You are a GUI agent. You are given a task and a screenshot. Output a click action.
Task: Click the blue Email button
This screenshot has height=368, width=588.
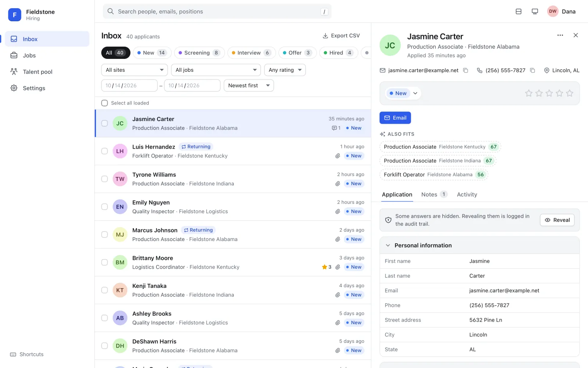coord(395,118)
